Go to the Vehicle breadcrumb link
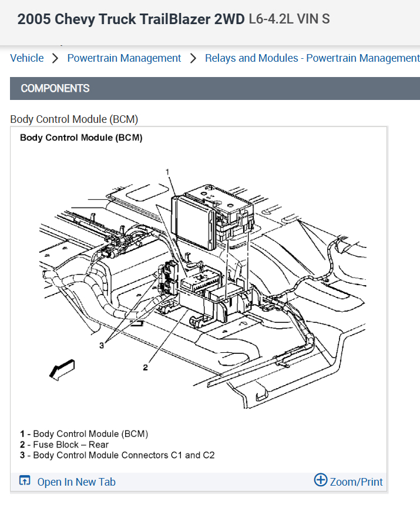This screenshot has width=420, height=508. 27,58
